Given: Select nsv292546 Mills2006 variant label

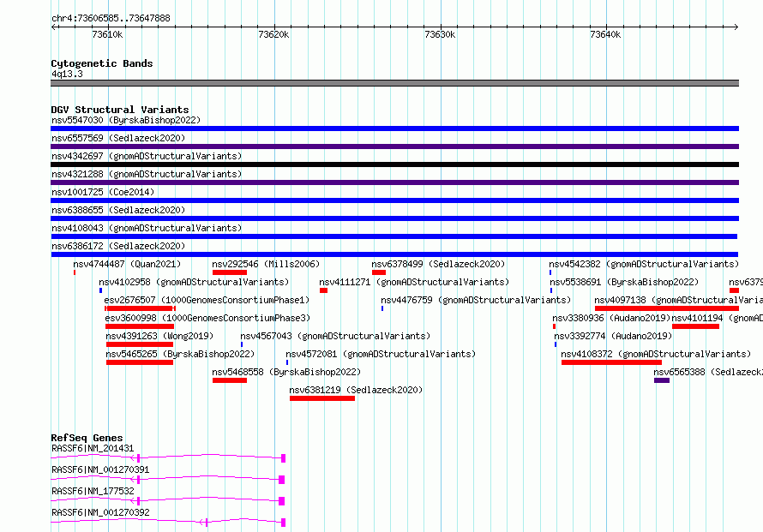Looking at the screenshot, I should 266,264.
